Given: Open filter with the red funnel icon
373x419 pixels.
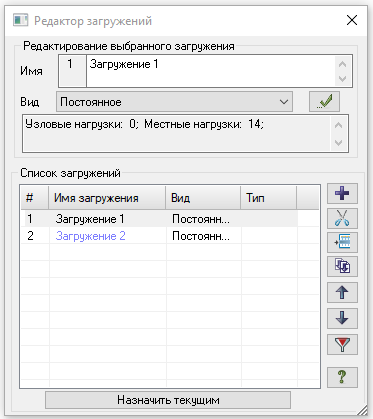Looking at the screenshot, I should coord(342,344).
